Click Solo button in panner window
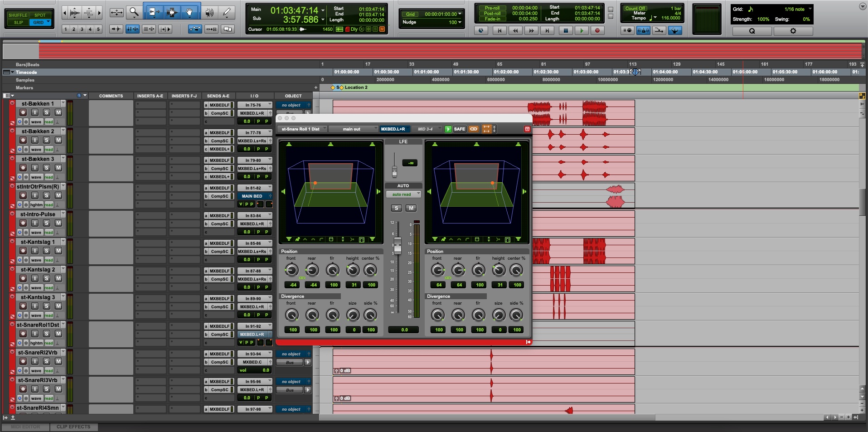Viewport: 868px width, 432px height. pyautogui.click(x=397, y=208)
